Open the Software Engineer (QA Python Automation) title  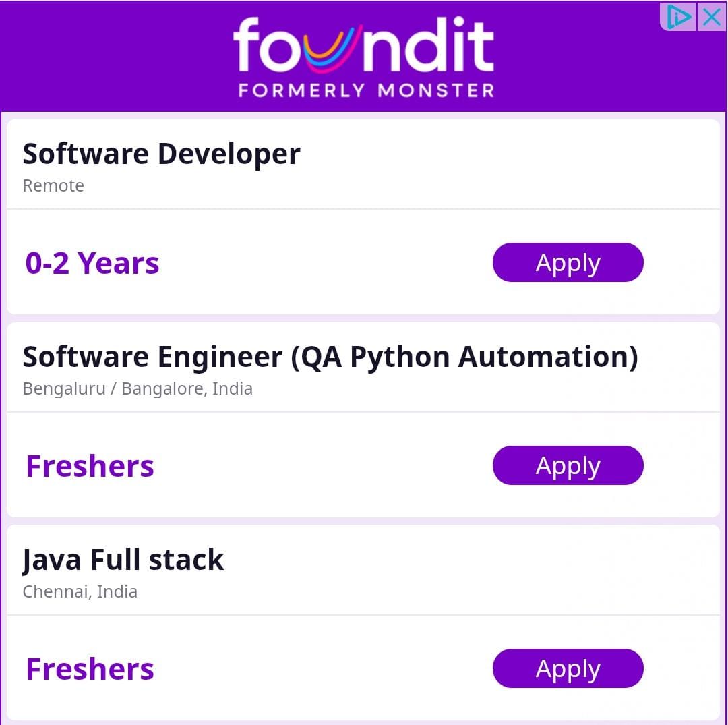330,357
